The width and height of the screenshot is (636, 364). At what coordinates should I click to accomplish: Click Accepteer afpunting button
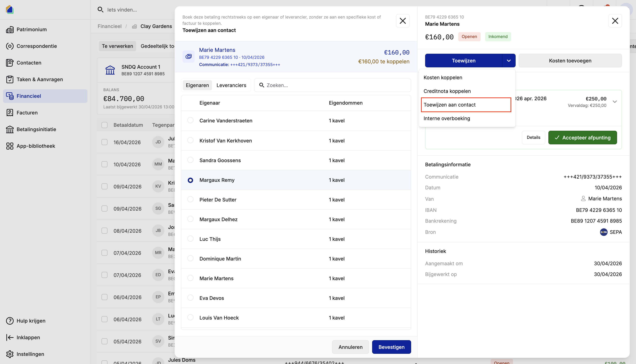point(582,138)
